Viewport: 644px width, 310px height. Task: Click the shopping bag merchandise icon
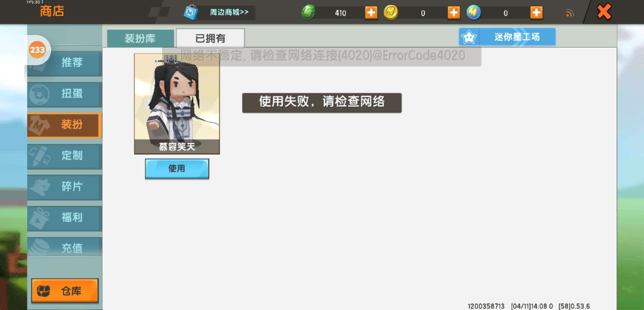(x=191, y=13)
